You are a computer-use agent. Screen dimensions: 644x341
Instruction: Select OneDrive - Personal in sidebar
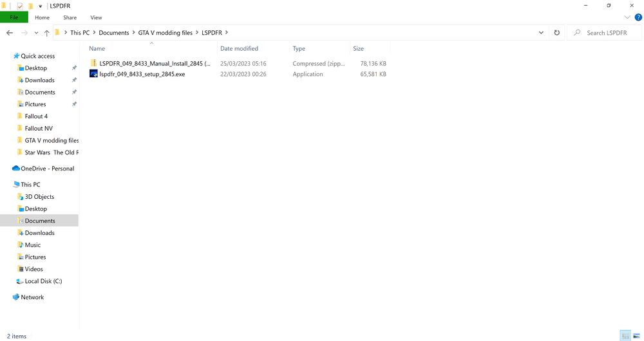47,169
